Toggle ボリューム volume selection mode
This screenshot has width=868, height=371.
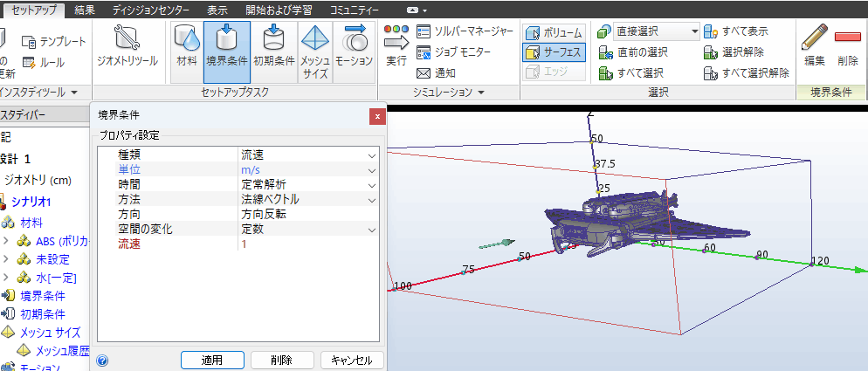click(x=554, y=32)
